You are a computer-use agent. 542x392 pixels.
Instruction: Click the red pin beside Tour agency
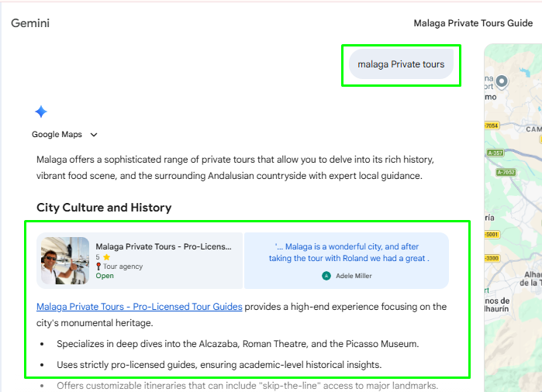[x=98, y=266]
